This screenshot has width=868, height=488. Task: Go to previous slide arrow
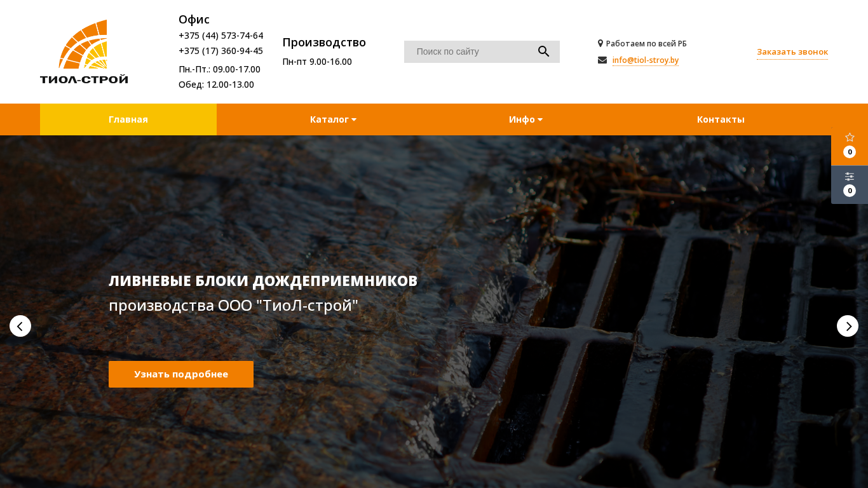[20, 326]
